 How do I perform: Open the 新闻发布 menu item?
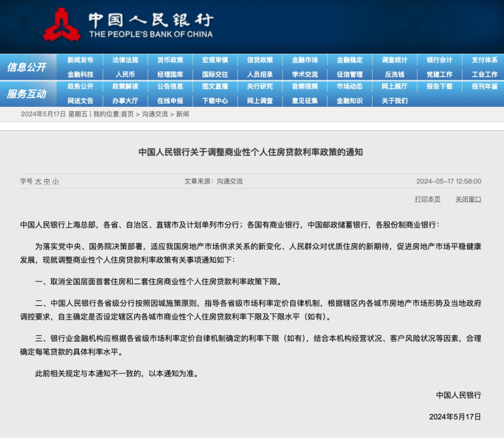point(80,60)
